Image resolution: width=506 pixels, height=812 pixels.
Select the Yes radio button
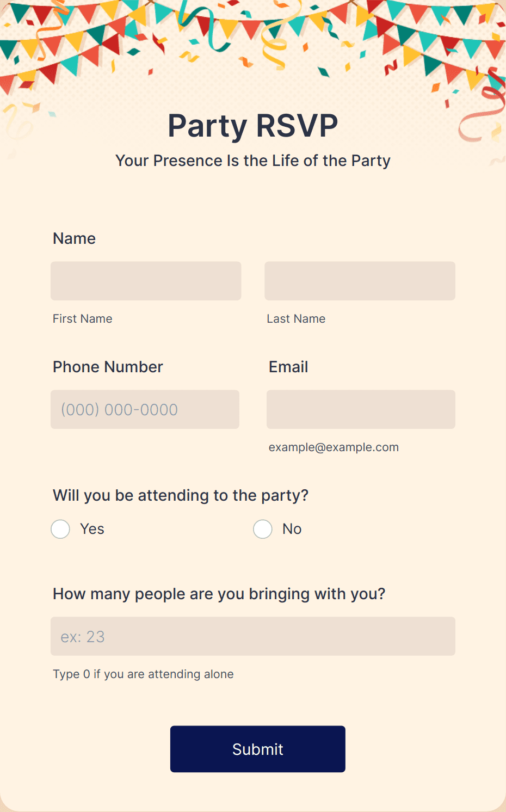tap(60, 529)
